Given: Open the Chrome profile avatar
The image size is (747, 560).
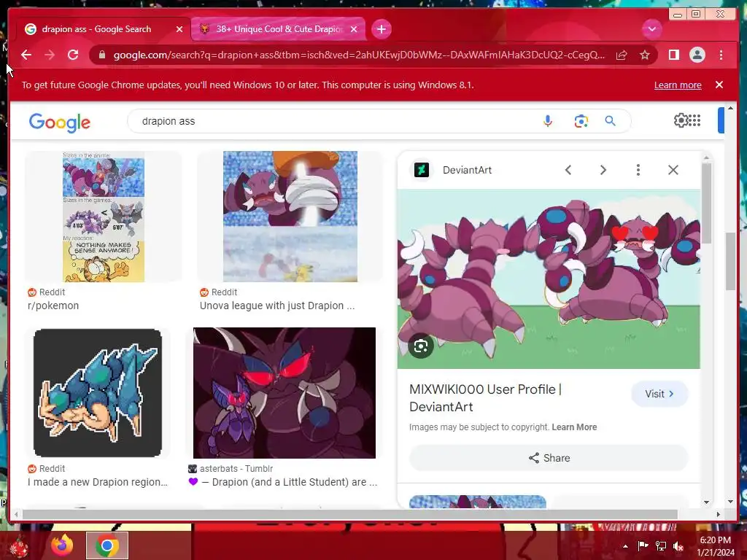Looking at the screenshot, I should 697,55.
